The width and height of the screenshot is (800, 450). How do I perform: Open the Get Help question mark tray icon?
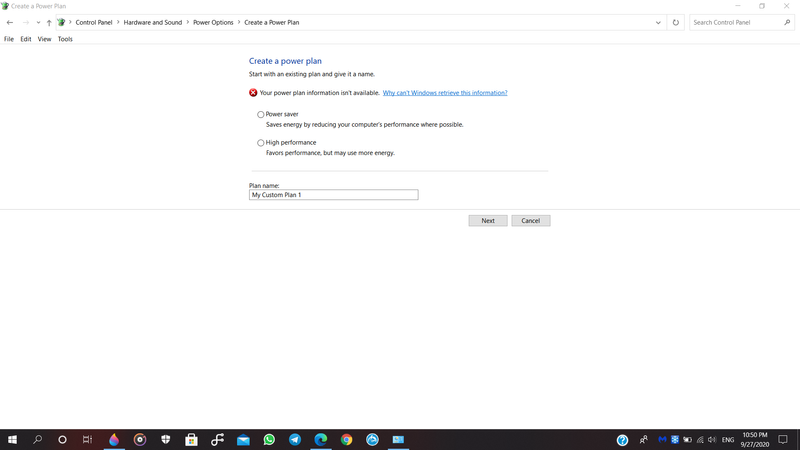622,440
